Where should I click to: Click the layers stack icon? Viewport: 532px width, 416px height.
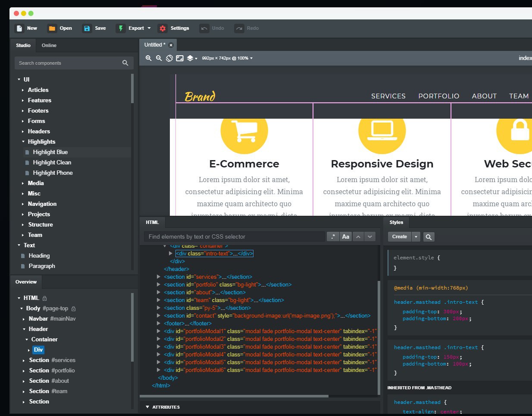pyautogui.click(x=190, y=58)
